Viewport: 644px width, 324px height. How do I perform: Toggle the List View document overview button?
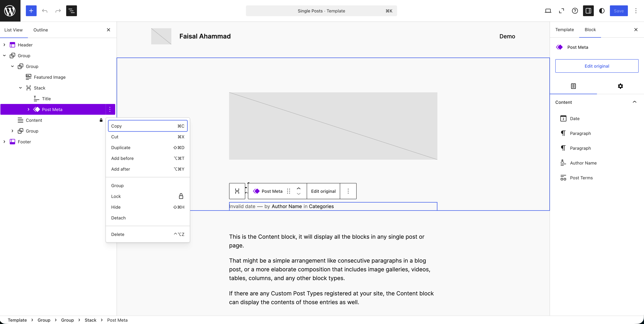point(71,11)
